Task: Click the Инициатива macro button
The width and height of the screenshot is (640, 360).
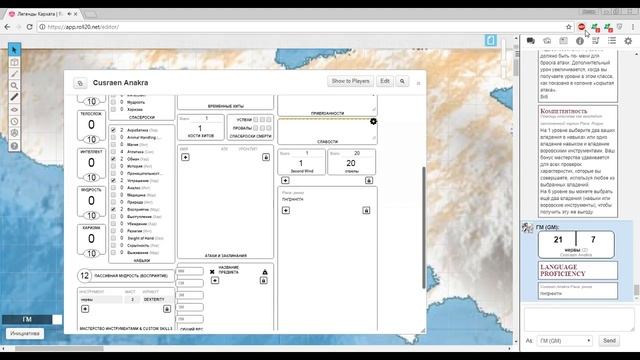Action: 25,333
